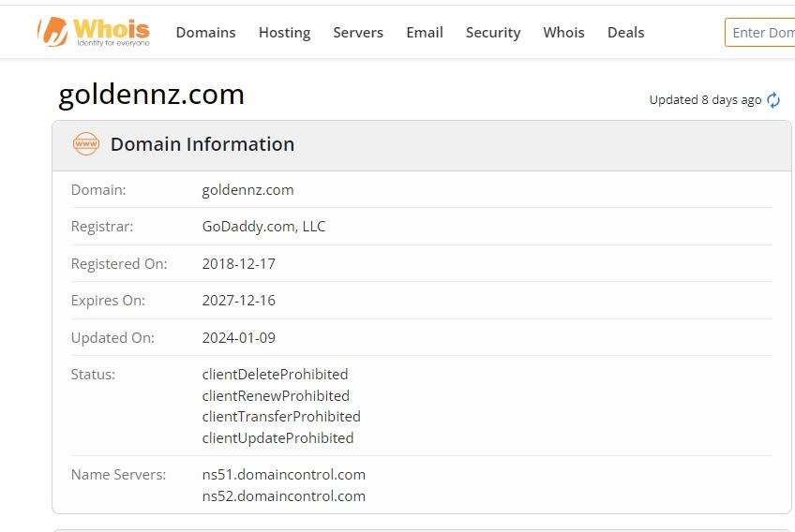Click the goldennz.com page heading
795x532 pixels.
151,95
